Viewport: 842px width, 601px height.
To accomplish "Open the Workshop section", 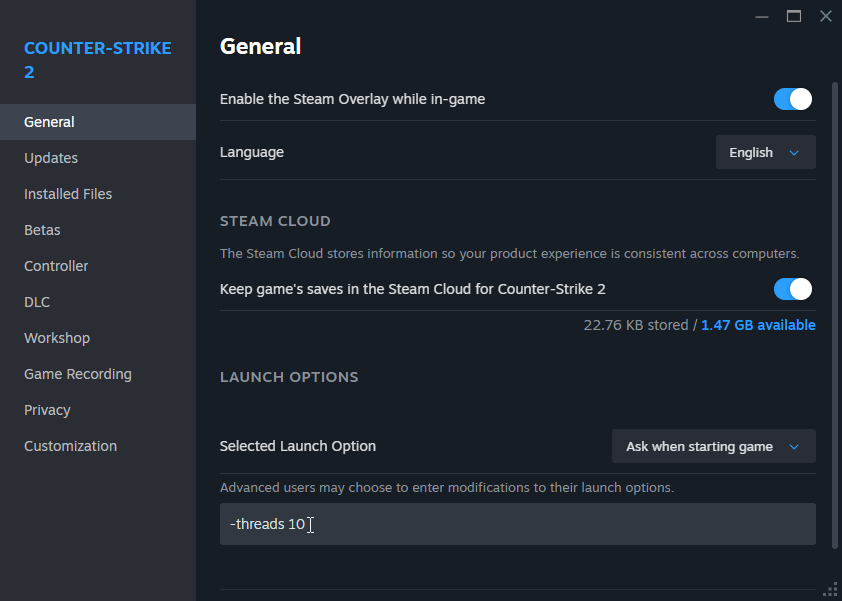I will [57, 337].
